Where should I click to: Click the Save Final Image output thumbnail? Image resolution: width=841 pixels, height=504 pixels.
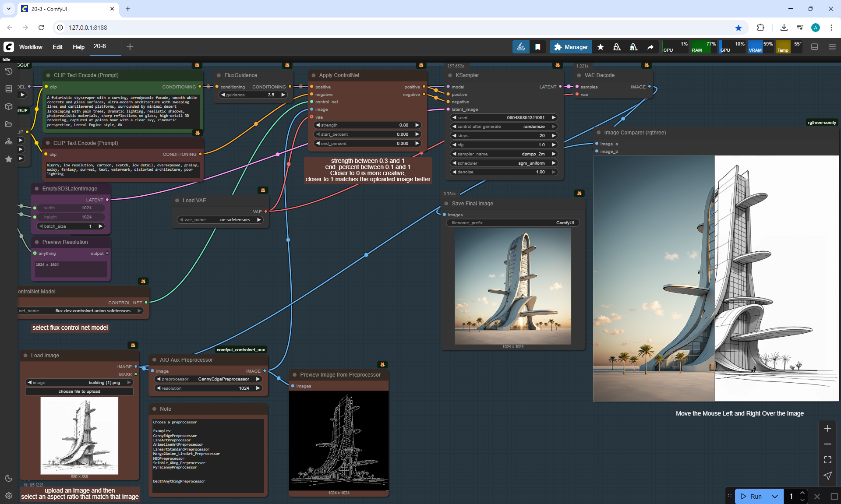coord(512,286)
